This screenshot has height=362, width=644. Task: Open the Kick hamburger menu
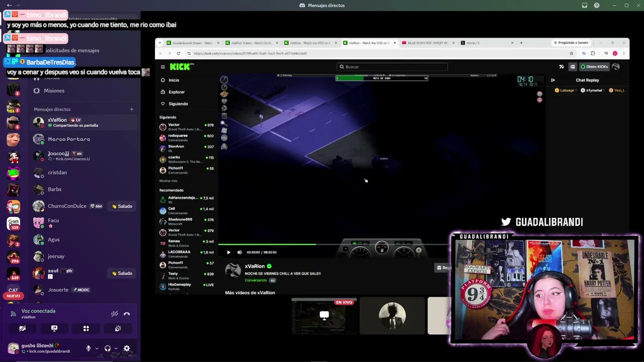(x=163, y=67)
